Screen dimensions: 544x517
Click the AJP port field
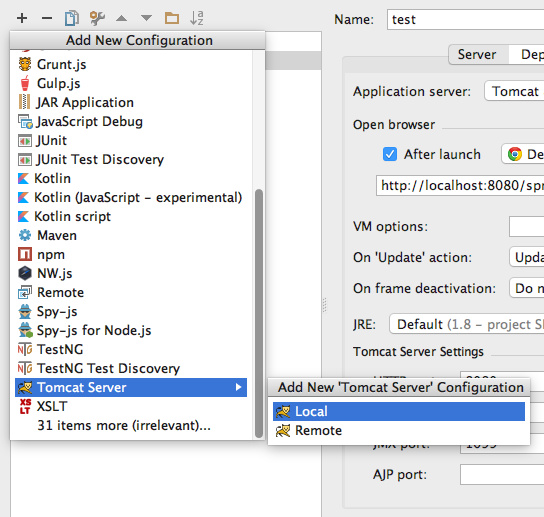(x=502, y=474)
